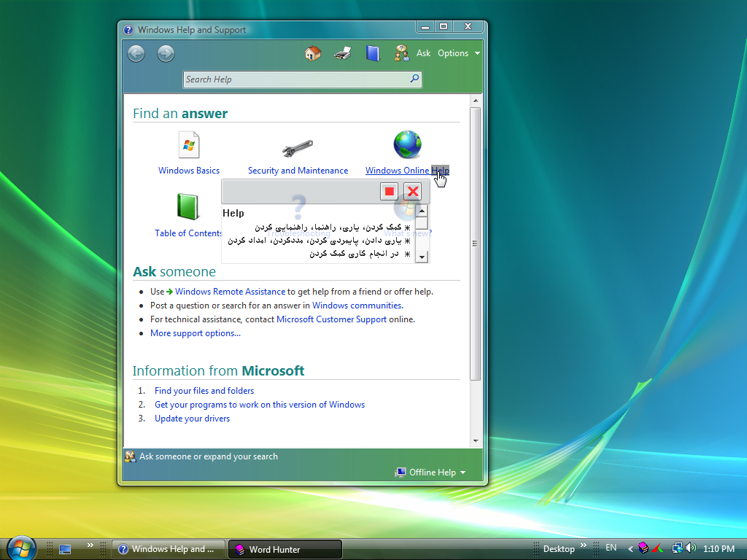Click the EN language indicator
747x560 pixels.
coord(611,548)
